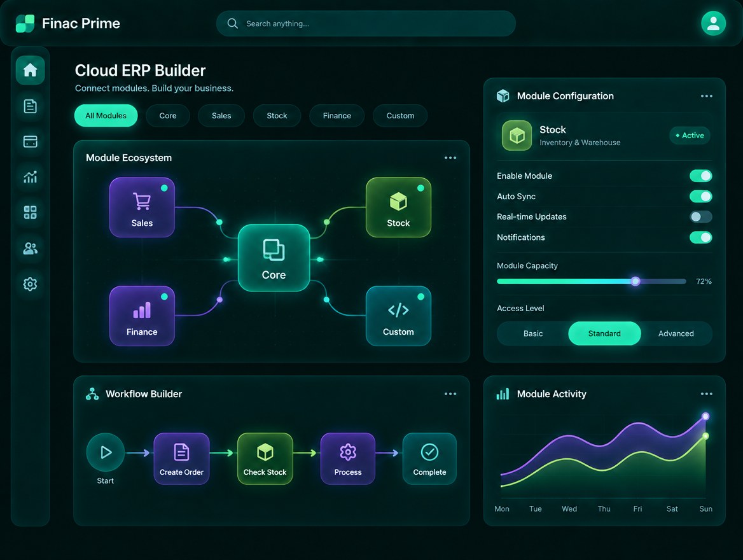Click the Fri label on activity chart
This screenshot has width=743, height=560.
pos(638,509)
